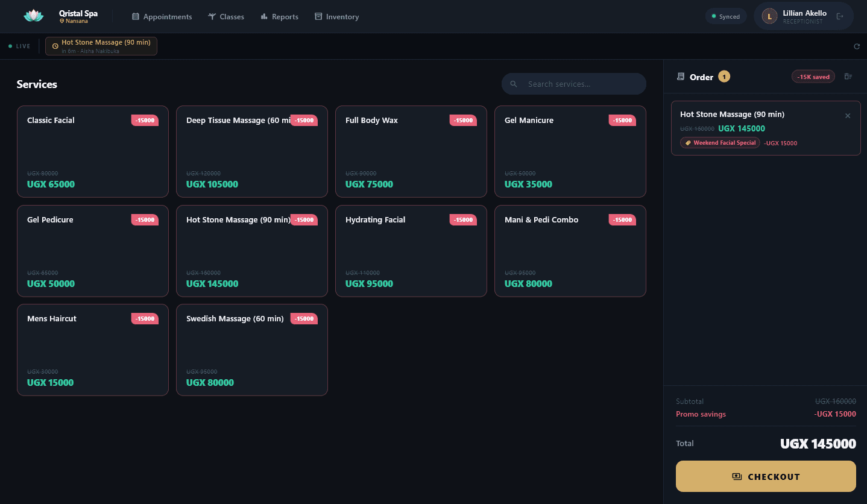This screenshot has width=867, height=504.
Task: Click the clear-order icon in the Order panel
Action: click(849, 77)
